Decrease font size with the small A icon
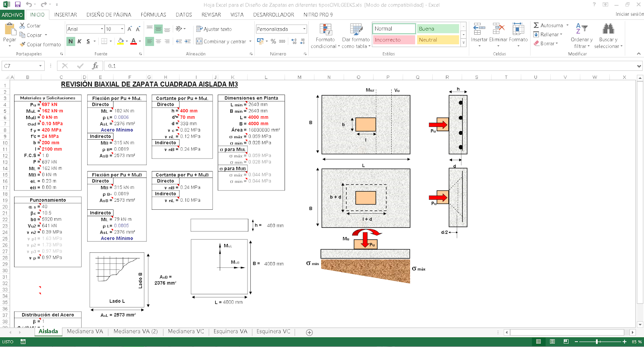 (138, 29)
